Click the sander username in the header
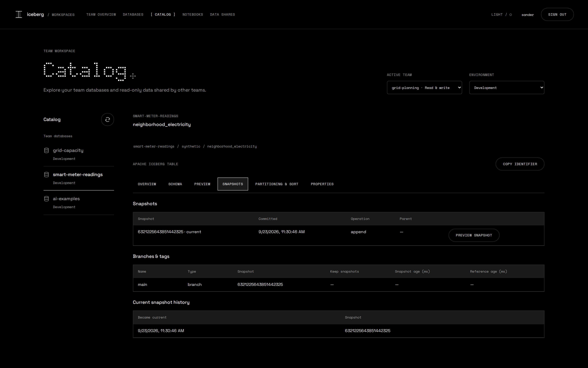This screenshot has height=368, width=588. click(x=528, y=15)
